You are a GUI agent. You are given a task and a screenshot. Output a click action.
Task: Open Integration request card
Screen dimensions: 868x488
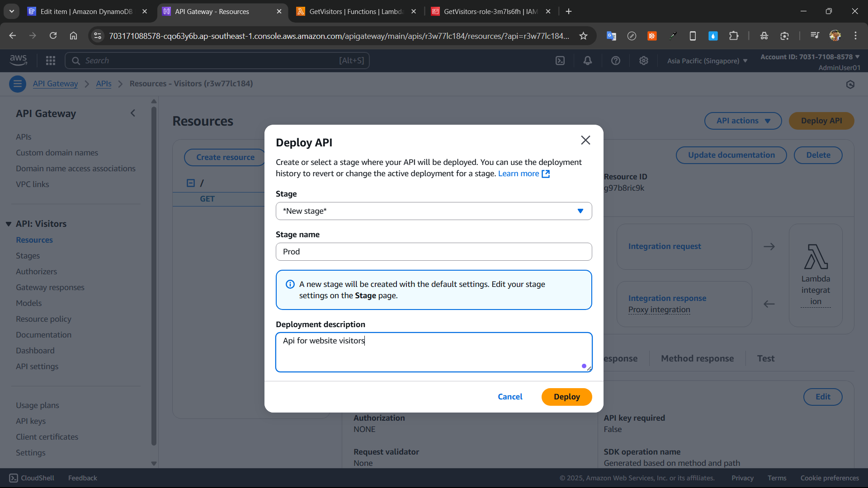[x=684, y=247]
